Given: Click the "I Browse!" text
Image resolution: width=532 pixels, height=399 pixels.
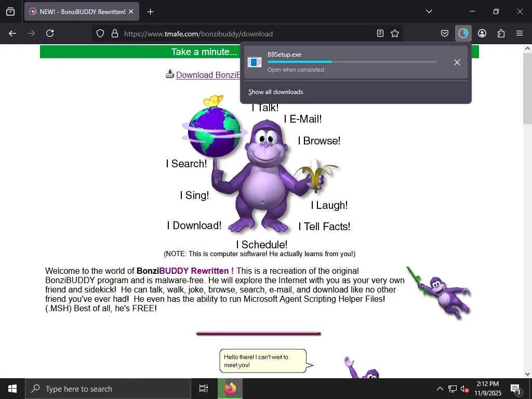Looking at the screenshot, I should (x=319, y=141).
